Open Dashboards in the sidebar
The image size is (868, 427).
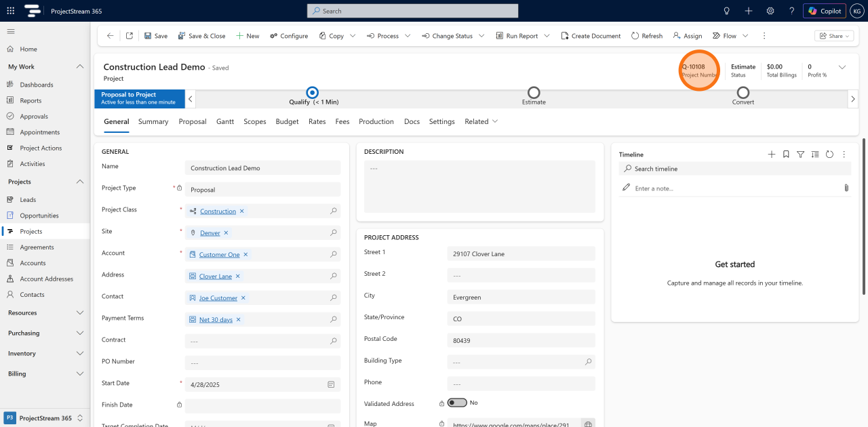tap(37, 85)
